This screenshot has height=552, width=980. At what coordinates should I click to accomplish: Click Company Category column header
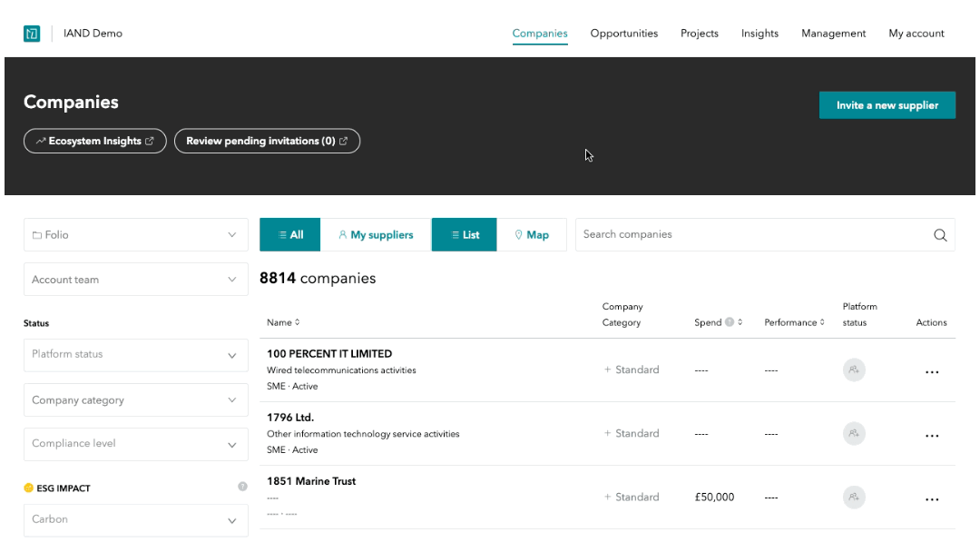click(x=622, y=314)
